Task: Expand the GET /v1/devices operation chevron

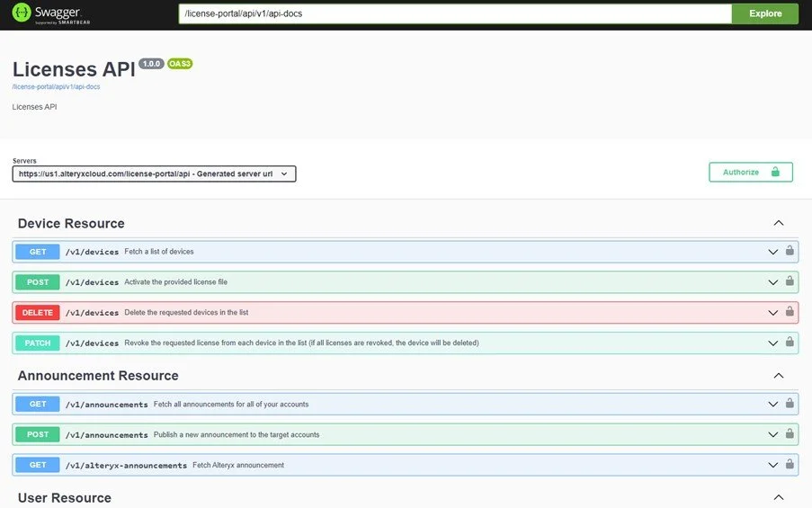Action: tap(772, 252)
